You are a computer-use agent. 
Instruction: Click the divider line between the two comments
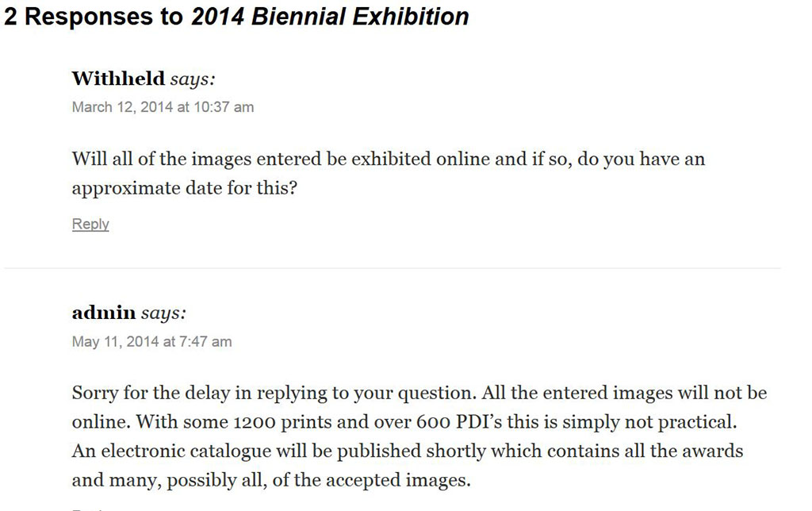pos(393,268)
